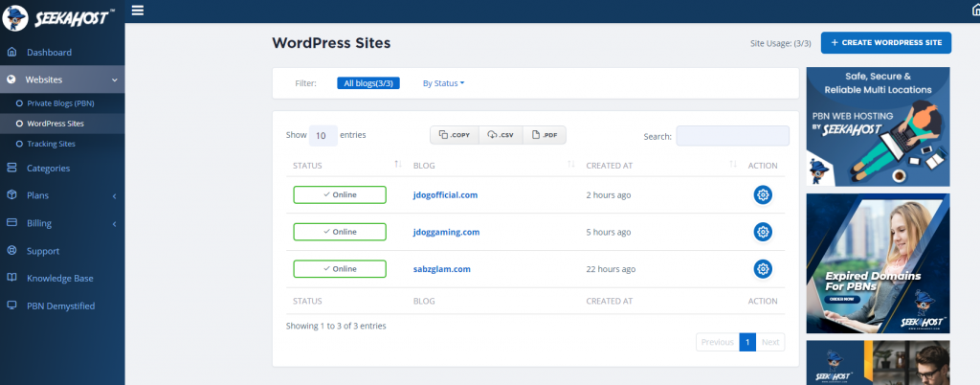Click the Plans box icon

click(x=11, y=195)
